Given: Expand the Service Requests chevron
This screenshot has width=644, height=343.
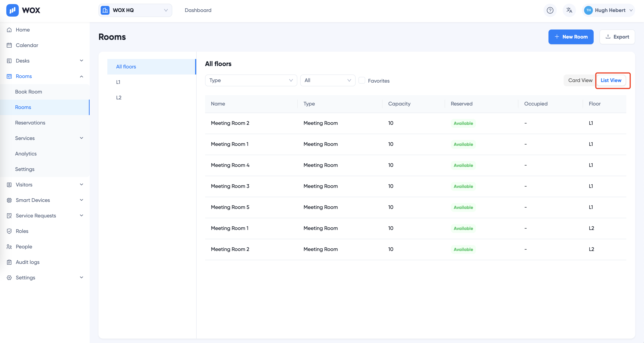Looking at the screenshot, I should pos(82,216).
